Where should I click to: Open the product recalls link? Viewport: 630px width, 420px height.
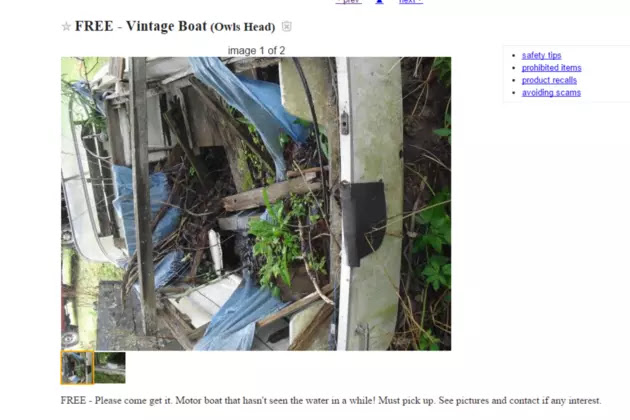point(549,80)
